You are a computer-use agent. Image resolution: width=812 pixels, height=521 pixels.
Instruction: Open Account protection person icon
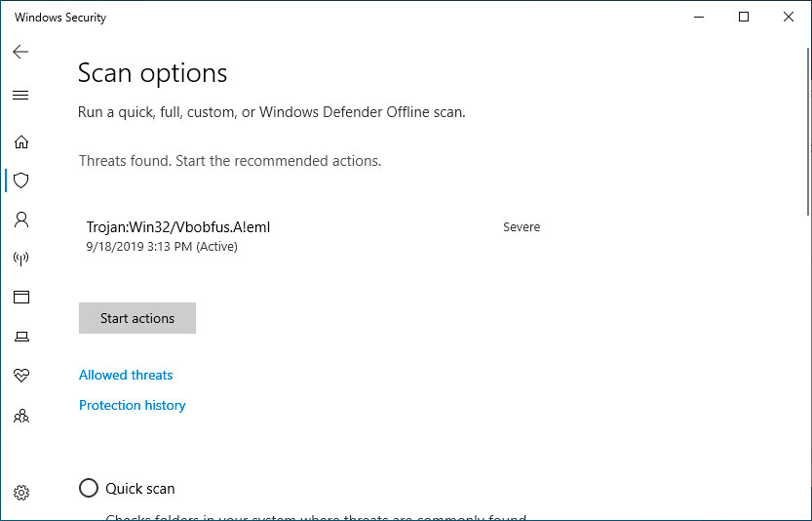tap(20, 220)
